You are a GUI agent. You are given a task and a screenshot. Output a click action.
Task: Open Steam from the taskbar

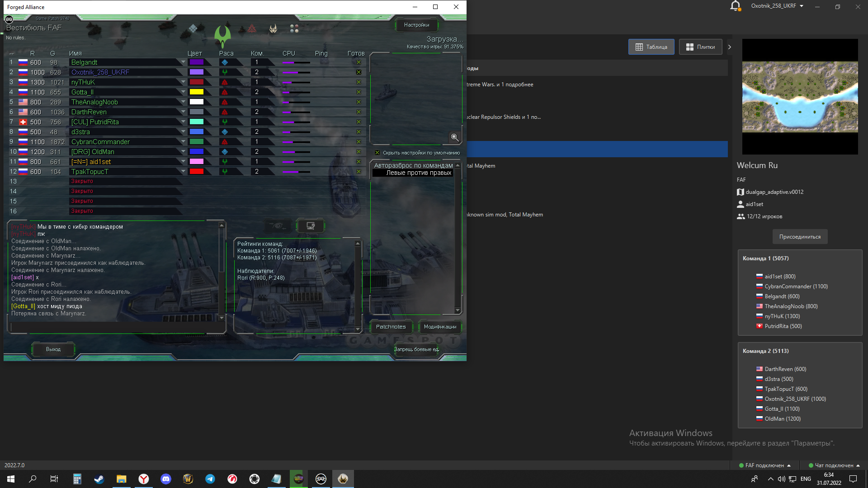99,479
